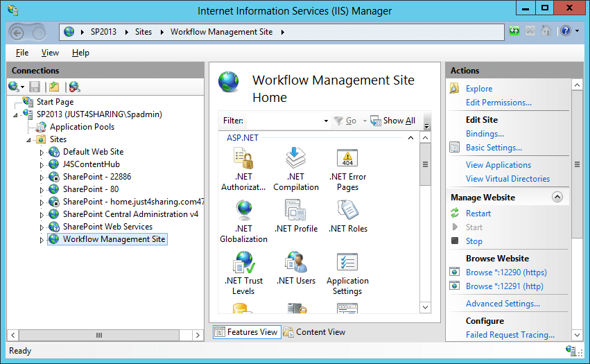Screen dimensions: 590x364
Task: Click the status bar network icon
Action: click(571, 350)
